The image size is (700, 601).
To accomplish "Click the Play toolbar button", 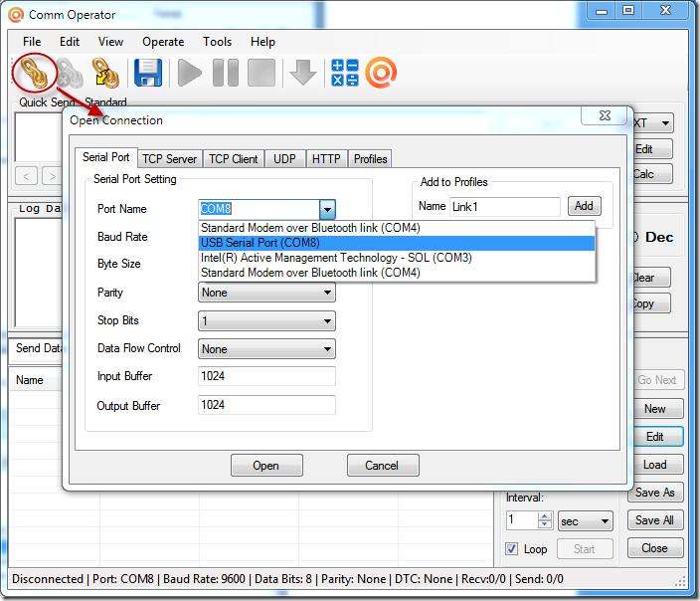I will (x=189, y=73).
